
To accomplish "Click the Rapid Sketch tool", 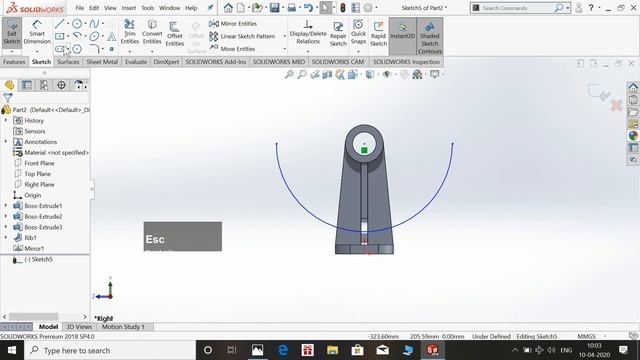I will tap(378, 33).
